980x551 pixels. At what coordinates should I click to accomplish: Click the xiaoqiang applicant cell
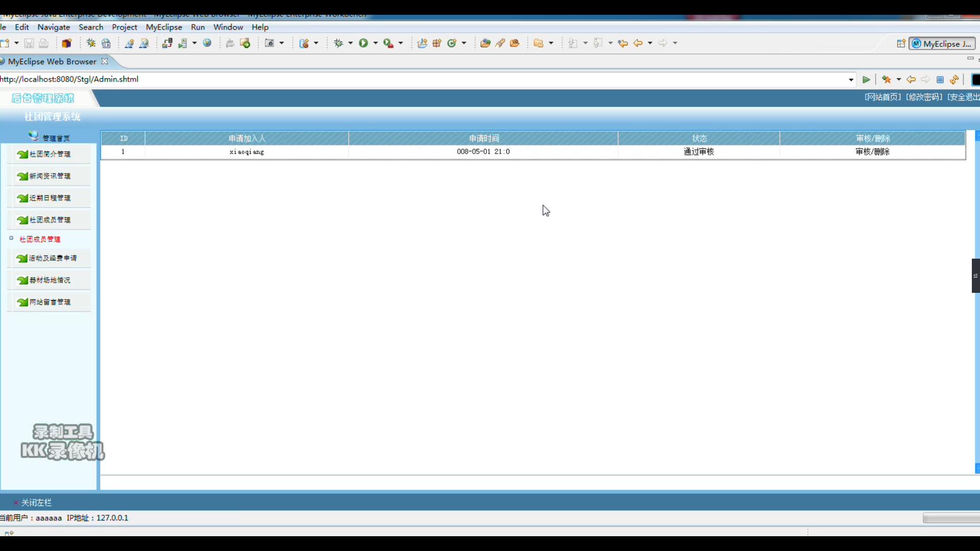pyautogui.click(x=247, y=152)
